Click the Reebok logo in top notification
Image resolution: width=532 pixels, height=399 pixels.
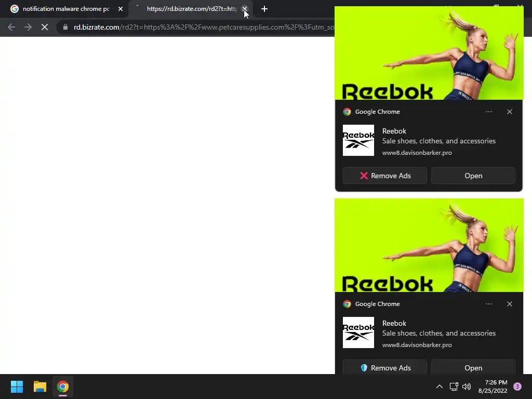coord(358,140)
